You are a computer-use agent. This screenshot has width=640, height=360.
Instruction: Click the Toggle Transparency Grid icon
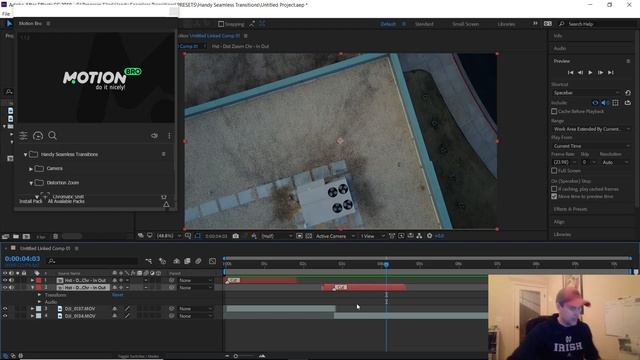pos(309,236)
